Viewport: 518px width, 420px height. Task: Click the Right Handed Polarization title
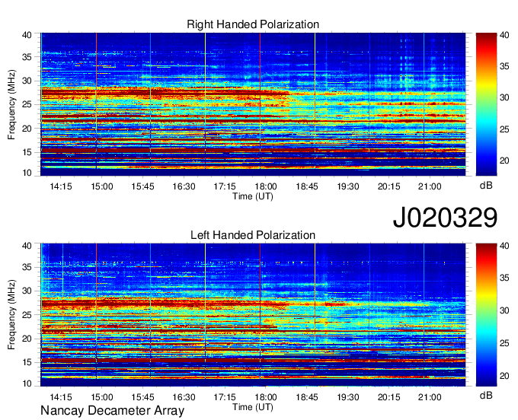pos(253,24)
